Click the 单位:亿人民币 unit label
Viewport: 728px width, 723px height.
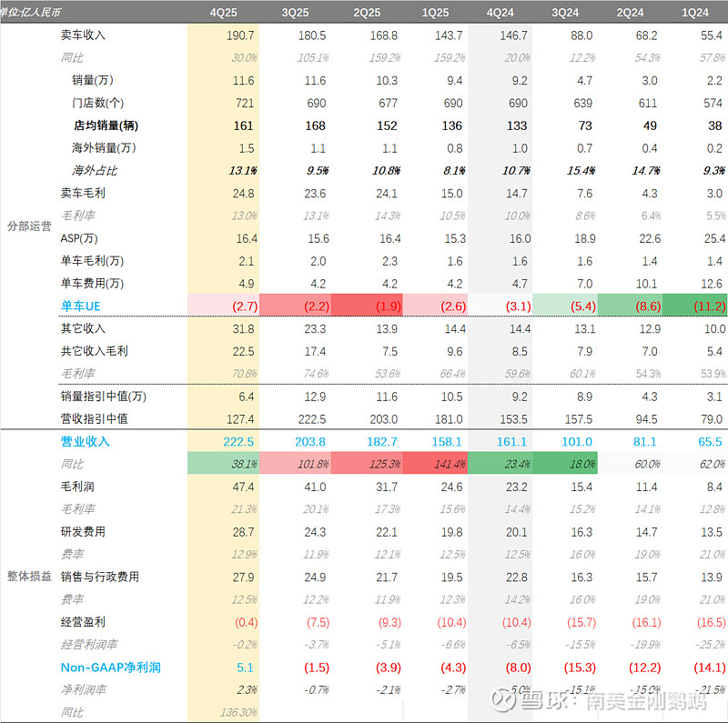(30, 13)
